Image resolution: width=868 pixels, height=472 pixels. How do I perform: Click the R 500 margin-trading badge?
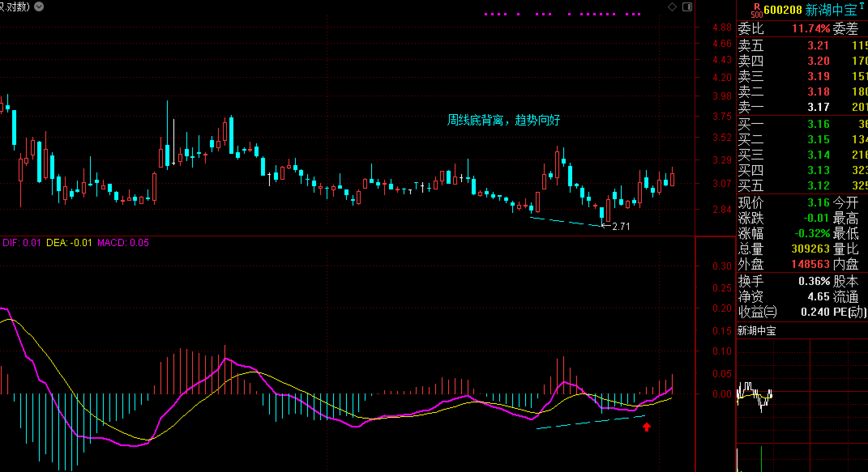pyautogui.click(x=756, y=10)
